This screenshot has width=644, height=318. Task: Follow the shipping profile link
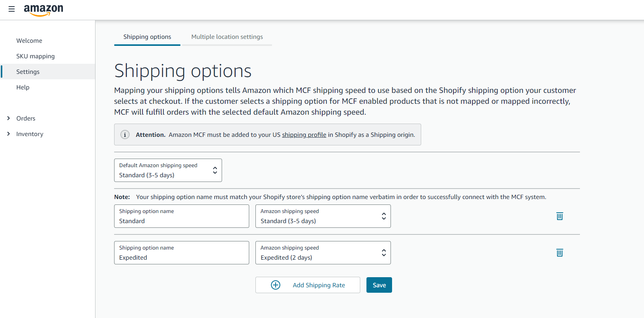[x=304, y=135]
